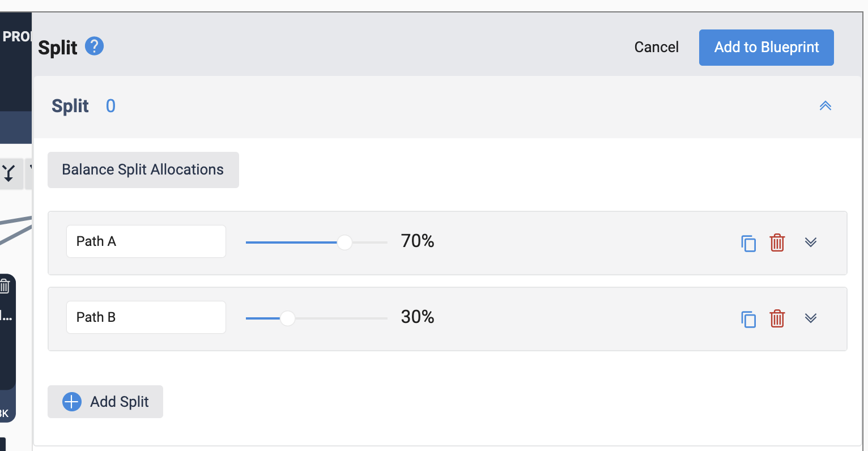The height and width of the screenshot is (451, 868).
Task: Click the blue plus icon beside Add Split
Action: 72,402
